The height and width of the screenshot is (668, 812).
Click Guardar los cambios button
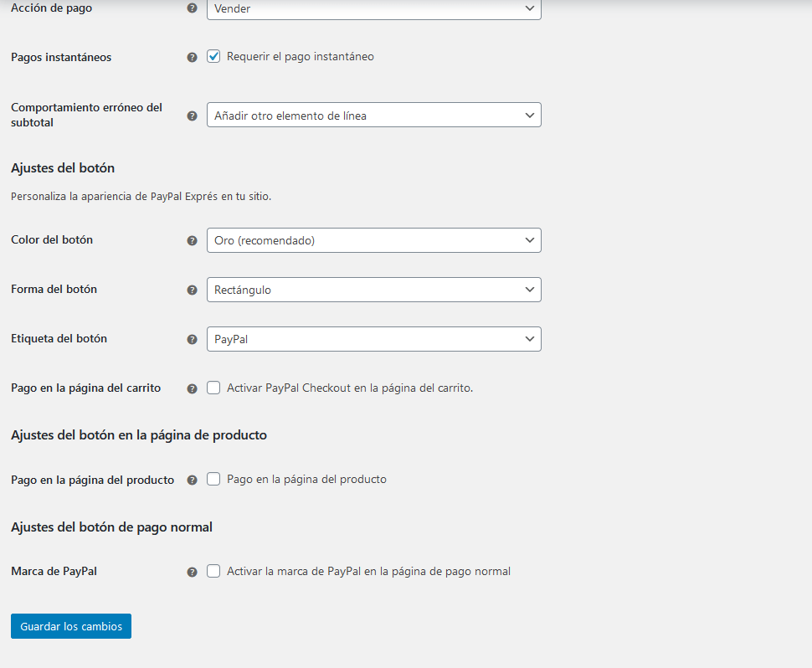pos(71,626)
